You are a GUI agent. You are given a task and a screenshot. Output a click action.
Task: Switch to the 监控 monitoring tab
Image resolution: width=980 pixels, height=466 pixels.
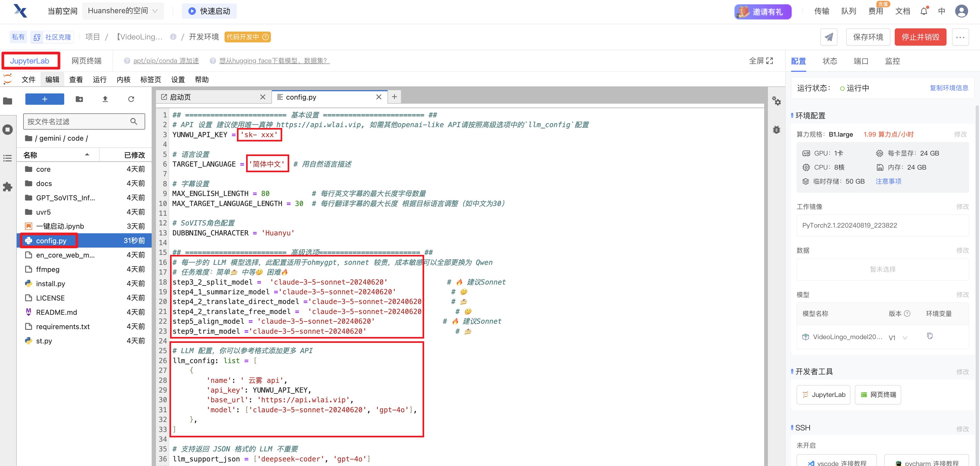tap(892, 61)
